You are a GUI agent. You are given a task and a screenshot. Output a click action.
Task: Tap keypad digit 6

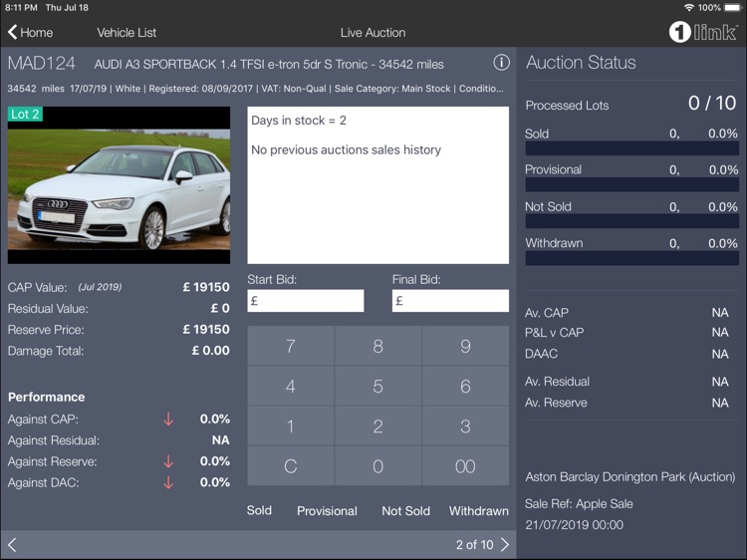pyautogui.click(x=465, y=386)
